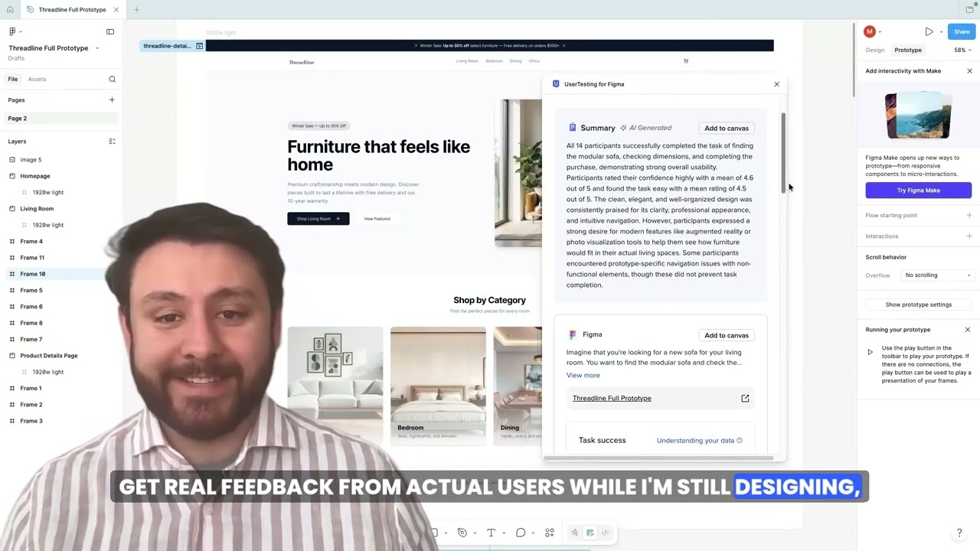The width and height of the screenshot is (980, 551).
Task: Open the Actions components icon
Action: (x=550, y=533)
